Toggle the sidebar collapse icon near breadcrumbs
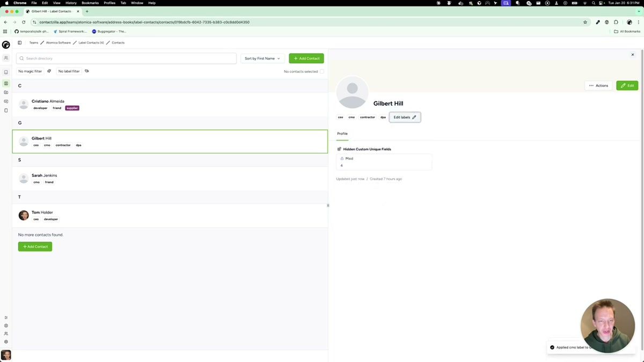The image size is (644, 362). click(x=20, y=42)
